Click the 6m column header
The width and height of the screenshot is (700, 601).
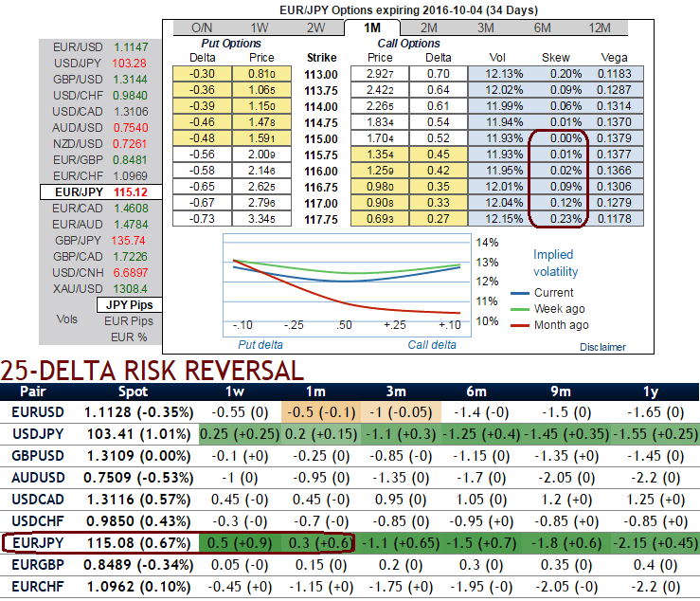click(476, 392)
